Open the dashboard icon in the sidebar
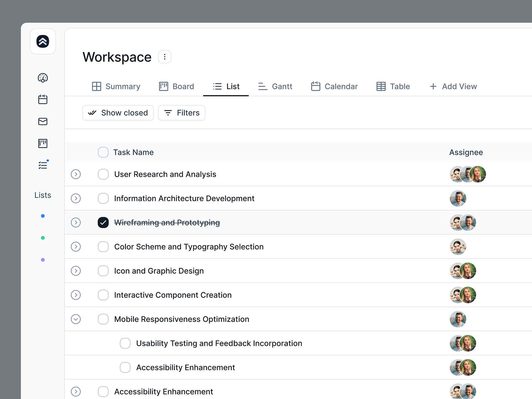This screenshot has width=532, height=399. pos(43,78)
